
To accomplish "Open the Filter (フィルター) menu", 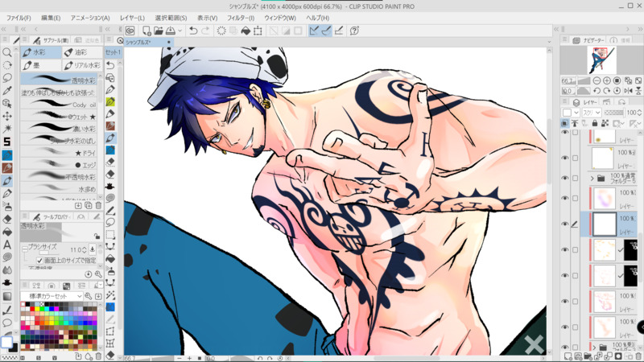I will [241, 18].
